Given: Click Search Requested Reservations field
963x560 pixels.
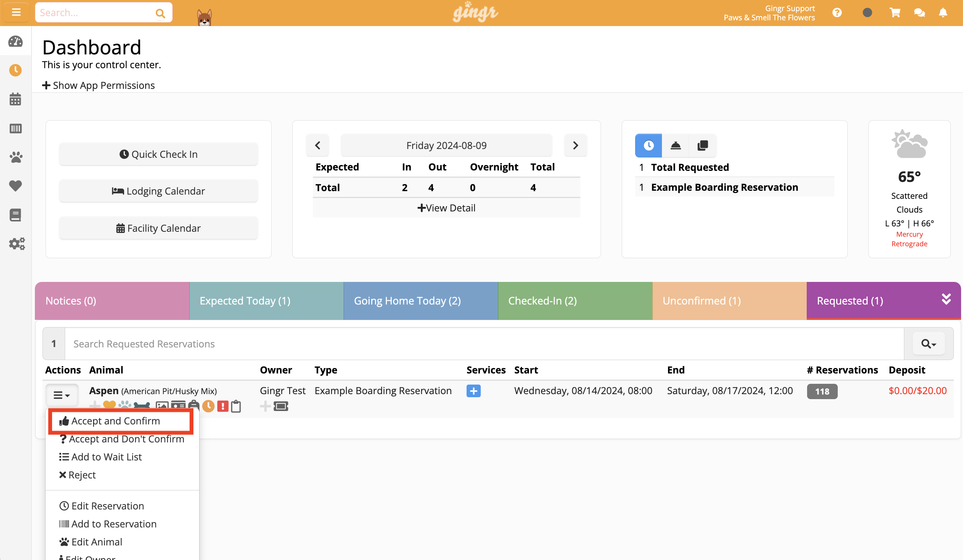Looking at the screenshot, I should (484, 344).
